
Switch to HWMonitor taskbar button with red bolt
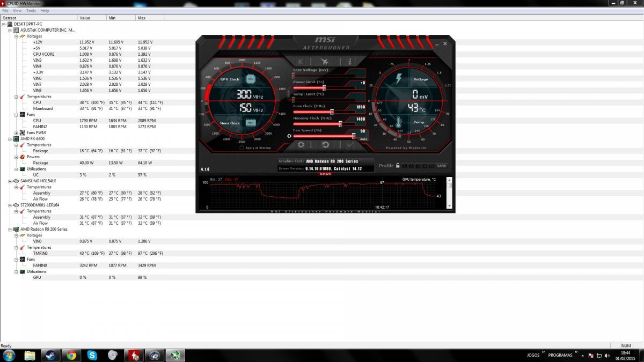pos(134,355)
